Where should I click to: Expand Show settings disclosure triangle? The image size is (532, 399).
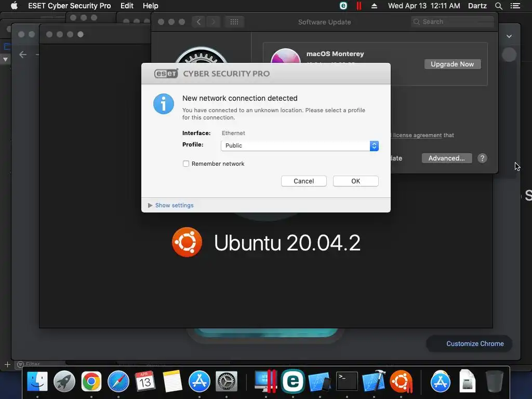coord(150,205)
